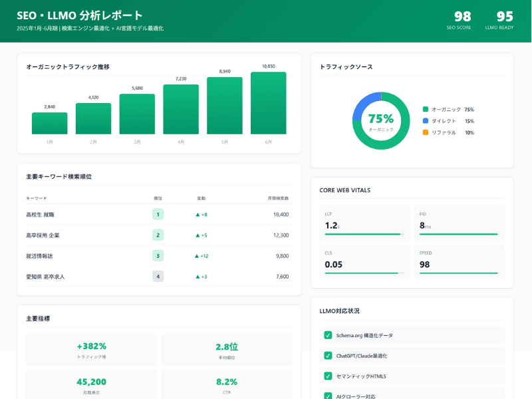Click the SEO SCORE 98 indicator
Screen dimensions: 532x399
click(x=458, y=20)
